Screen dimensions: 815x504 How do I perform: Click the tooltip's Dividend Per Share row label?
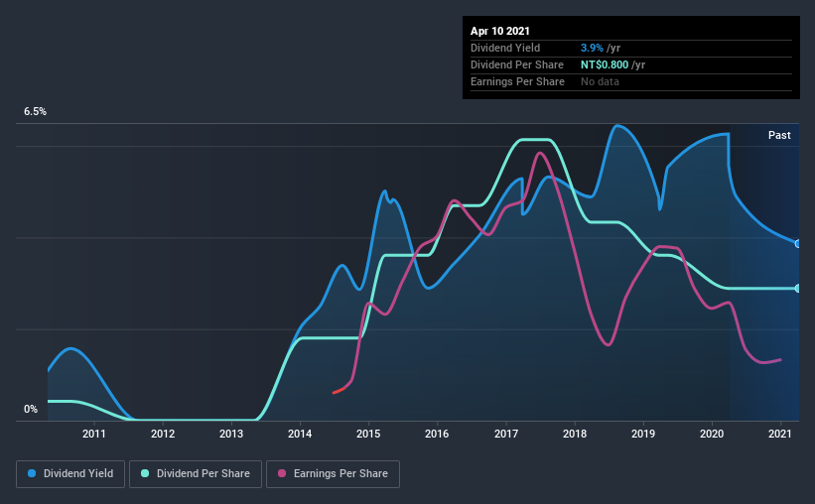(x=517, y=64)
